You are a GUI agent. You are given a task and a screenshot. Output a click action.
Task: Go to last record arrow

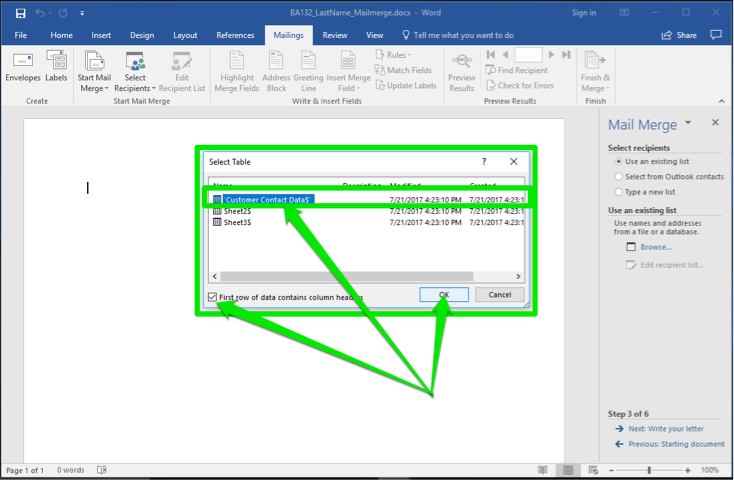566,55
